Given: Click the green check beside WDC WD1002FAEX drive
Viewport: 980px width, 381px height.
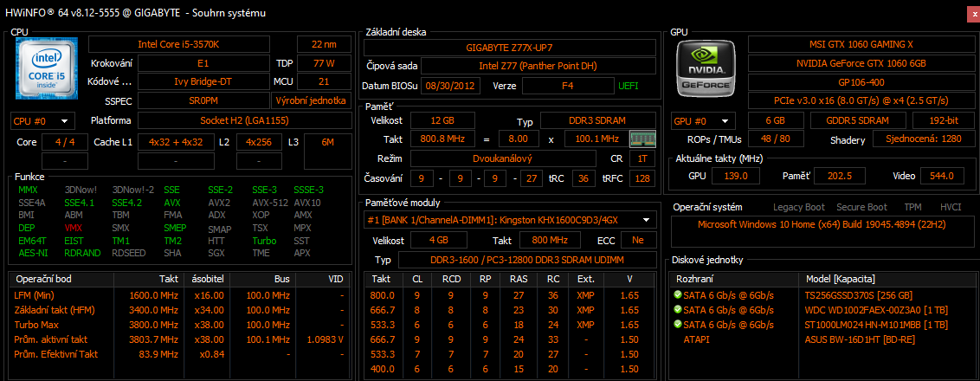Looking at the screenshot, I should click(678, 309).
